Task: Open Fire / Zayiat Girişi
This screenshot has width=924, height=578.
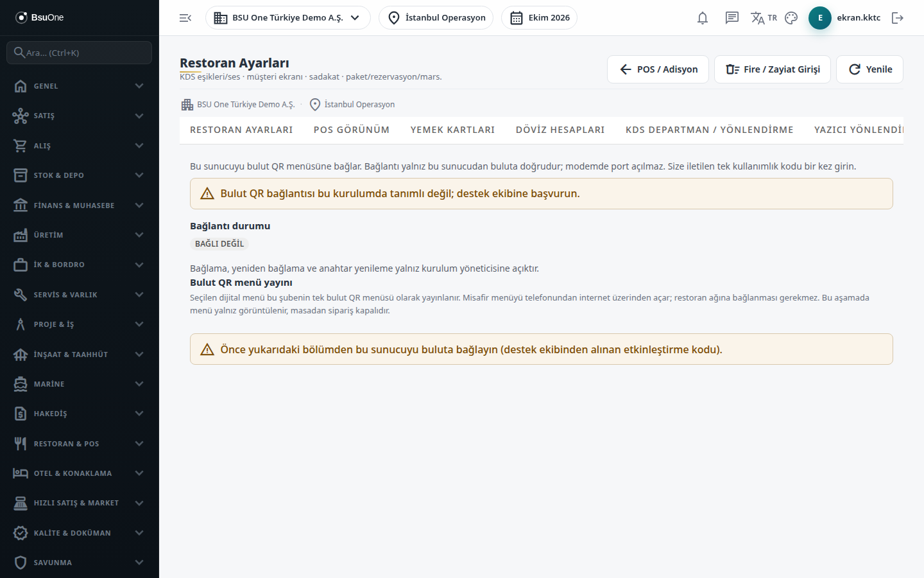Action: tap(773, 69)
